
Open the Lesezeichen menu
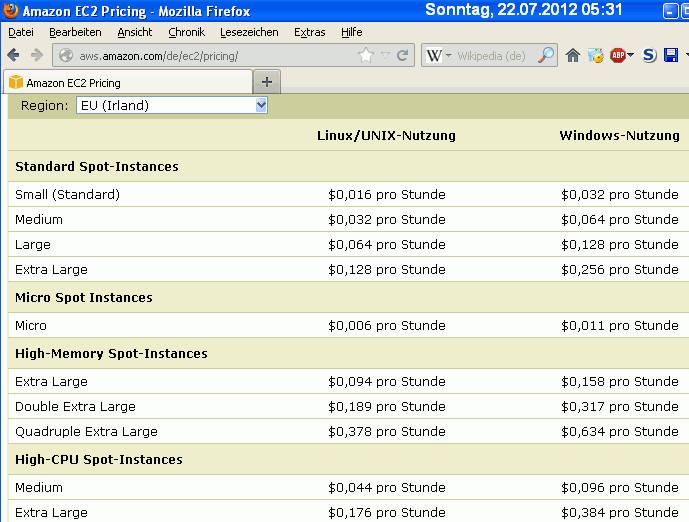pos(249,32)
